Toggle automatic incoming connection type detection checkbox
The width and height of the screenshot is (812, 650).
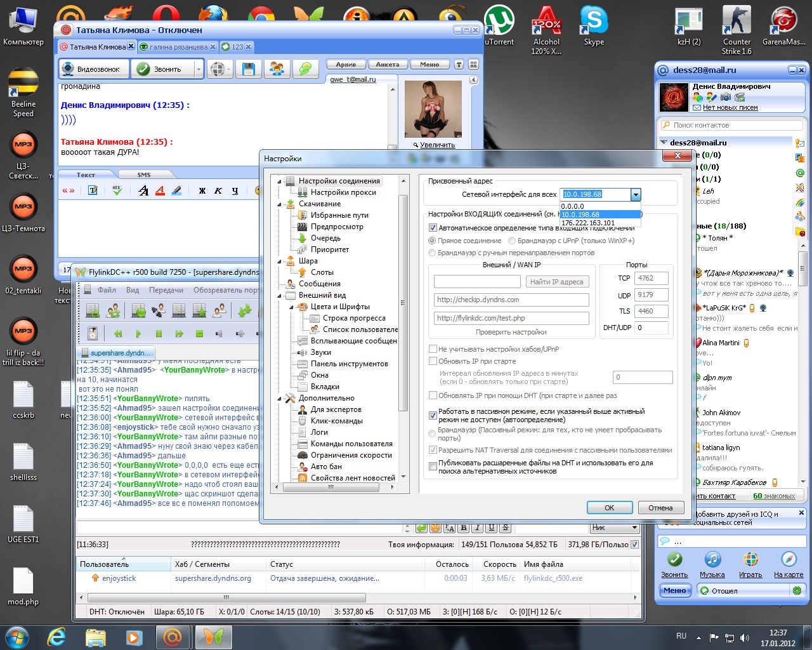(x=433, y=228)
